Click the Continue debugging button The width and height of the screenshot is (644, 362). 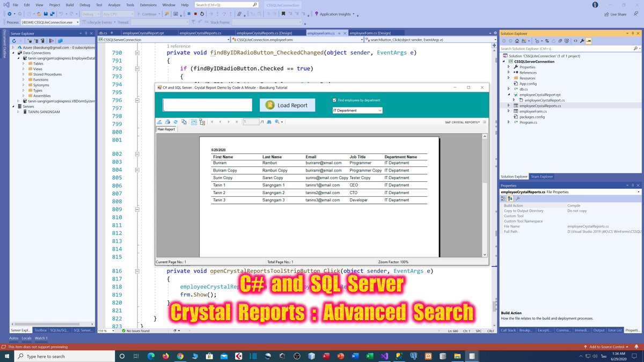coord(149,14)
